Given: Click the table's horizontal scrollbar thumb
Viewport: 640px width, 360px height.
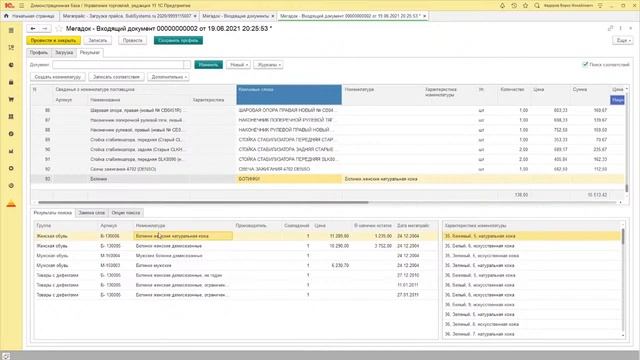Looking at the screenshot, I should pos(203,202).
